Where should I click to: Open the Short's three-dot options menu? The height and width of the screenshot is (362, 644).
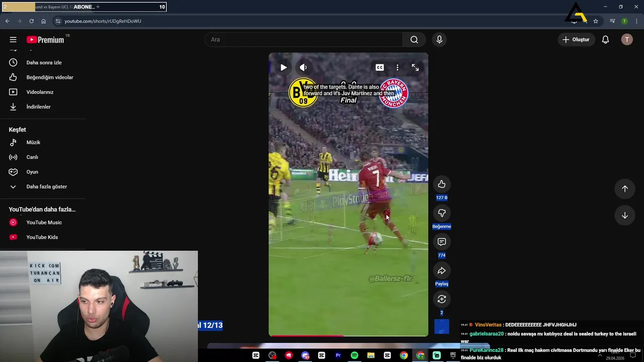[x=397, y=67]
